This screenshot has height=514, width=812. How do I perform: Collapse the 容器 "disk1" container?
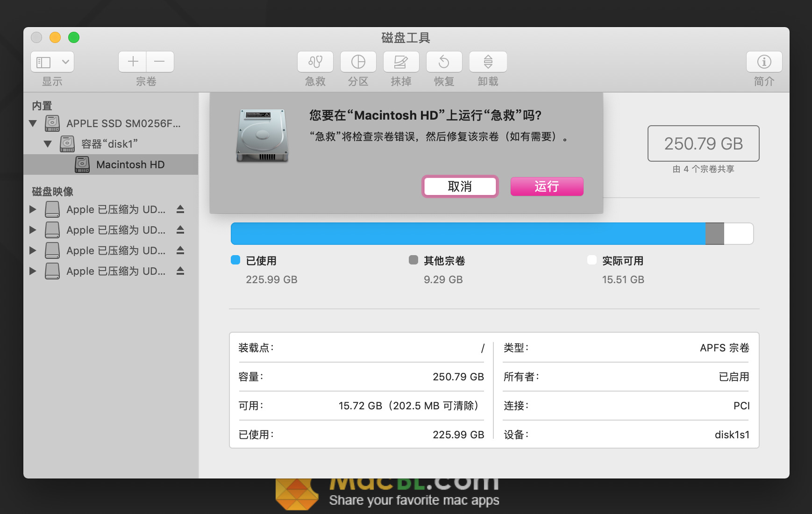(48, 144)
